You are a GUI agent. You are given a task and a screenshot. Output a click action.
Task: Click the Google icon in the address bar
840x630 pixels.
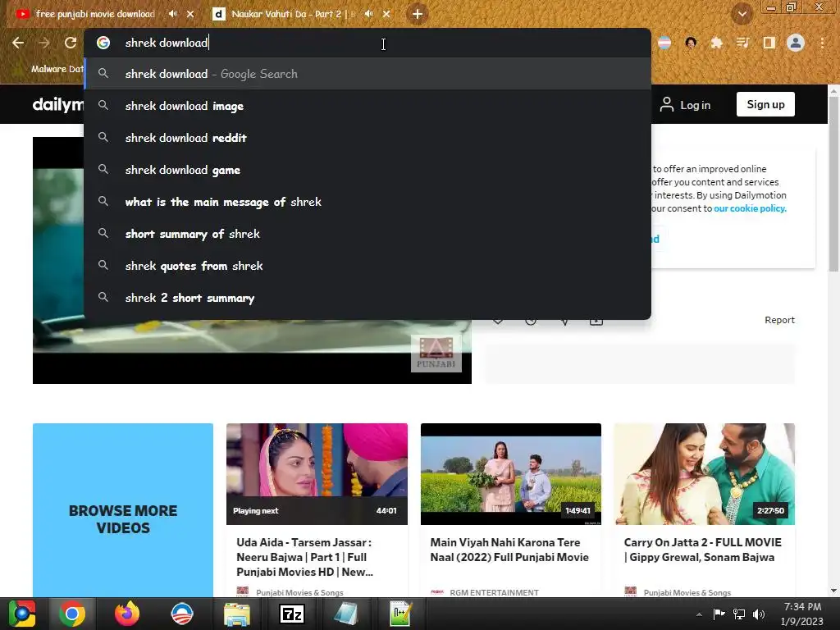[103, 43]
